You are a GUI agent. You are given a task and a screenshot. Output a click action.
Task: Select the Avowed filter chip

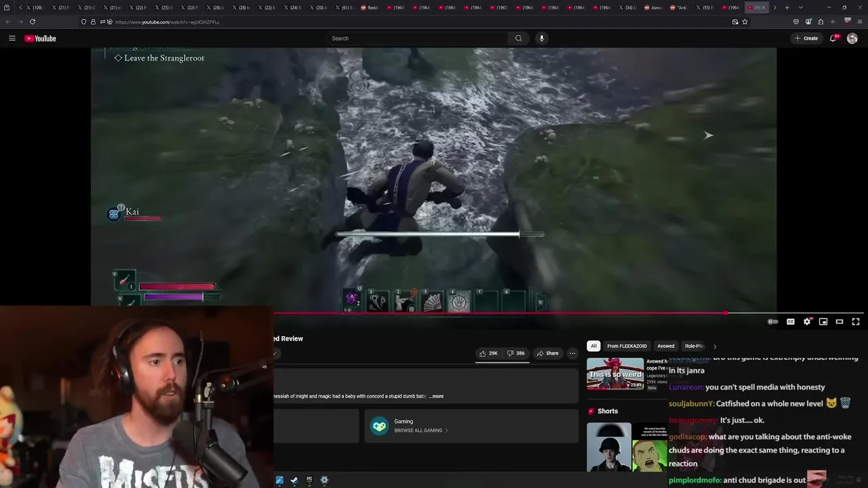[x=666, y=346]
